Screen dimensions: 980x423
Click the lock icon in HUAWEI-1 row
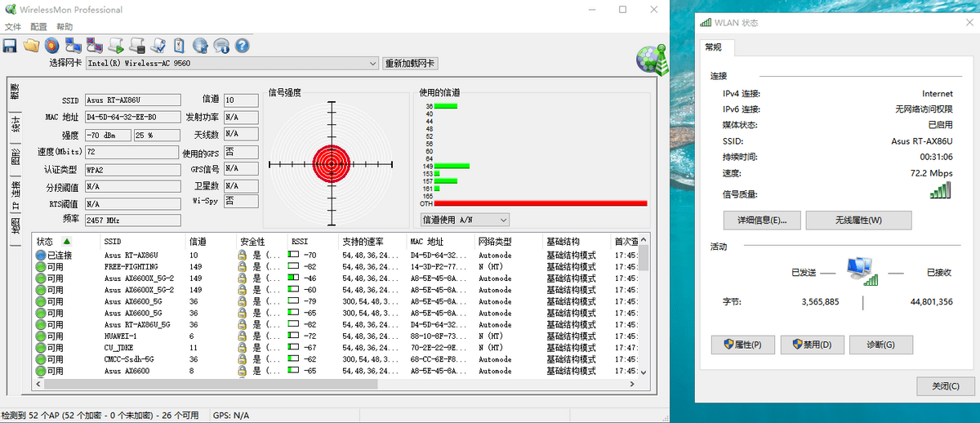(x=243, y=336)
